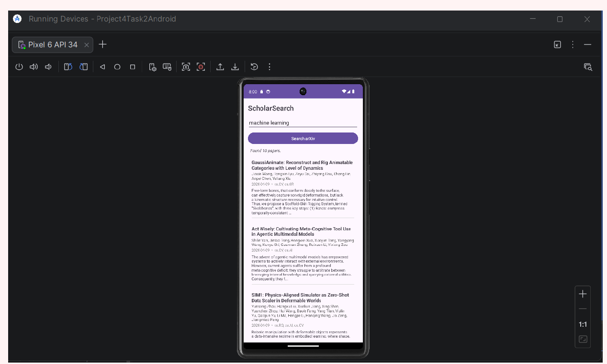
Task: Zoom in the device view
Action: pyautogui.click(x=583, y=294)
